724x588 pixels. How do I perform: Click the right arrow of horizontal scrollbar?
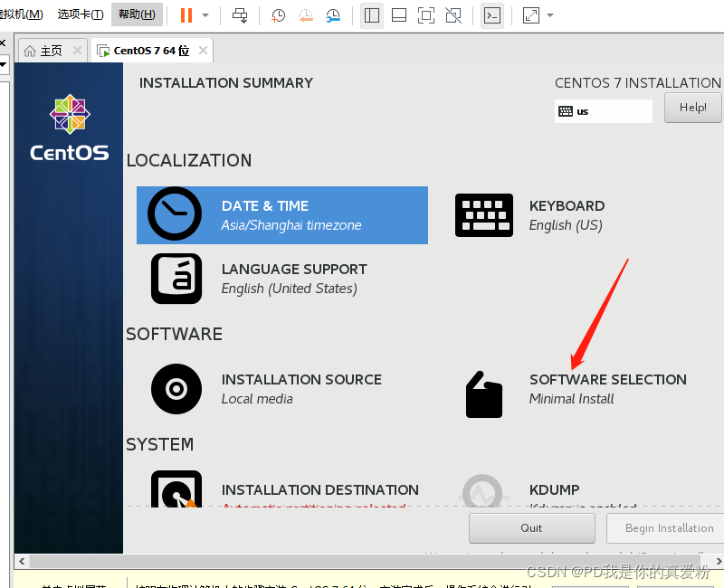[x=719, y=561]
